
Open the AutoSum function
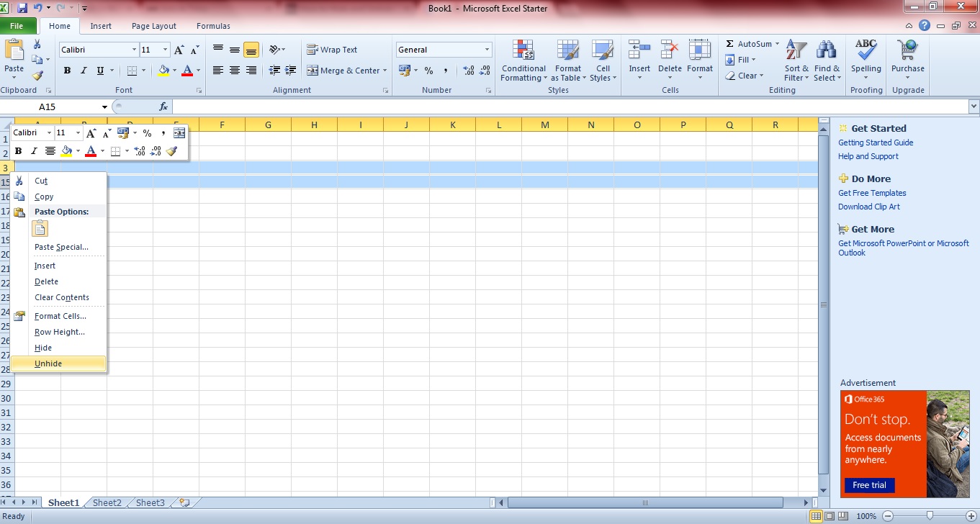[749, 44]
